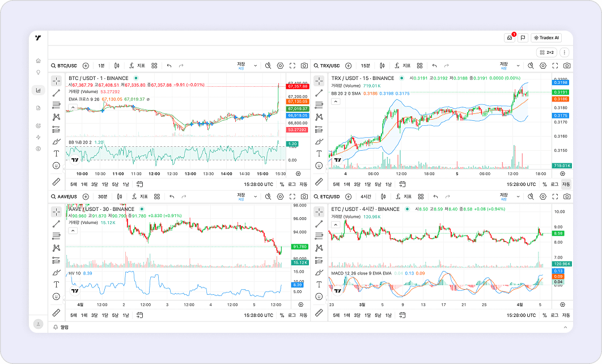Click the flag icon in top bar

click(523, 37)
